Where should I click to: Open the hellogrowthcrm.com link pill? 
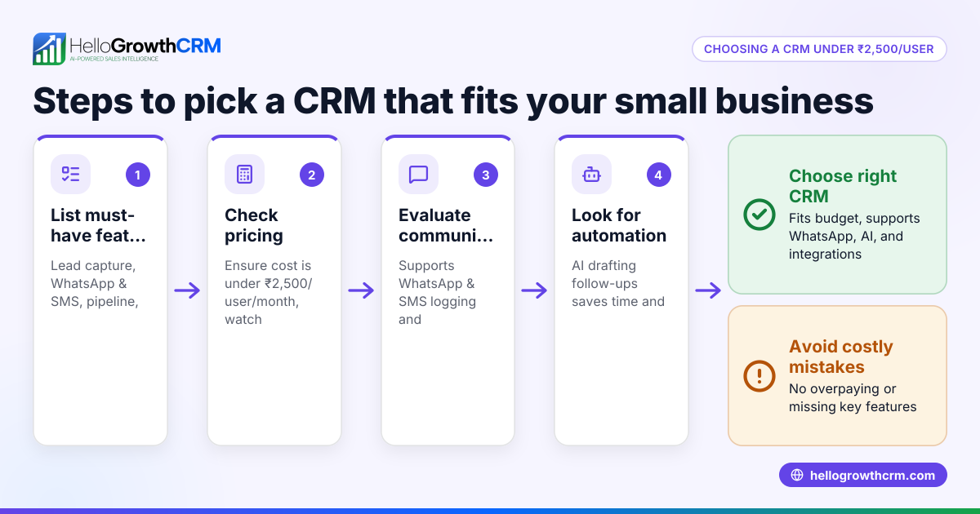(x=862, y=476)
